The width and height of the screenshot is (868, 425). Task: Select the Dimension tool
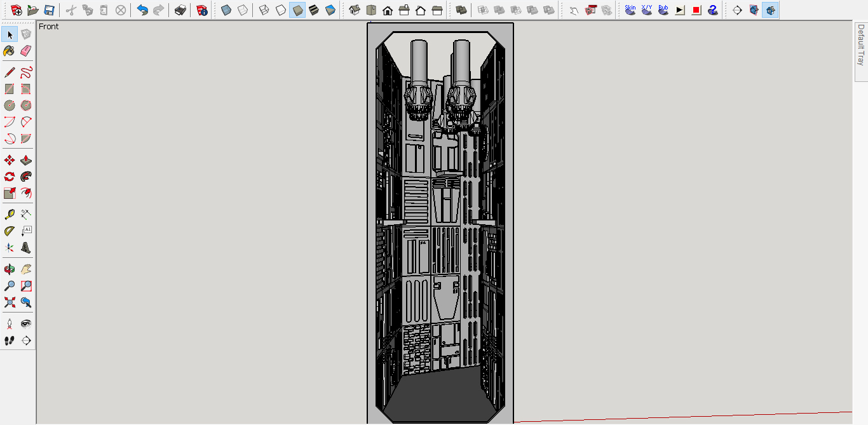(26, 215)
